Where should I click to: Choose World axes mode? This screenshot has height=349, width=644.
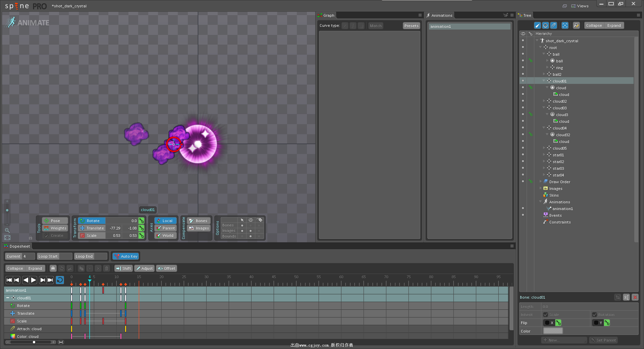pyautogui.click(x=165, y=236)
